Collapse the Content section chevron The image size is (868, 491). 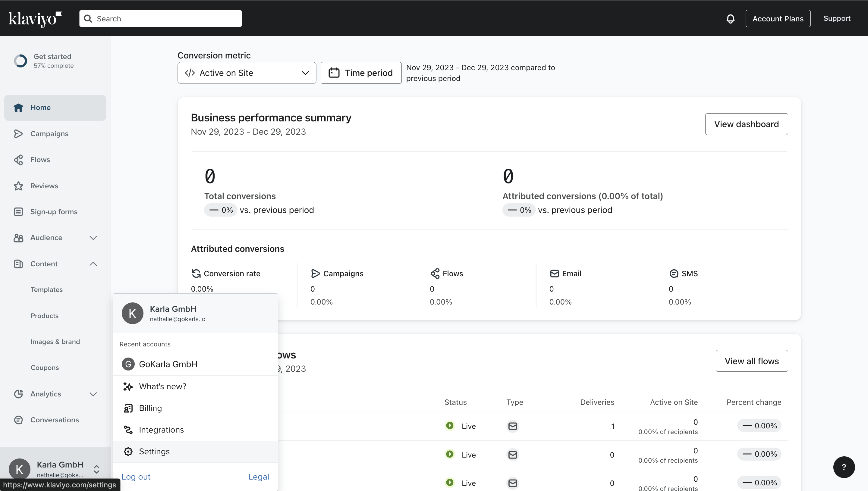(93, 264)
